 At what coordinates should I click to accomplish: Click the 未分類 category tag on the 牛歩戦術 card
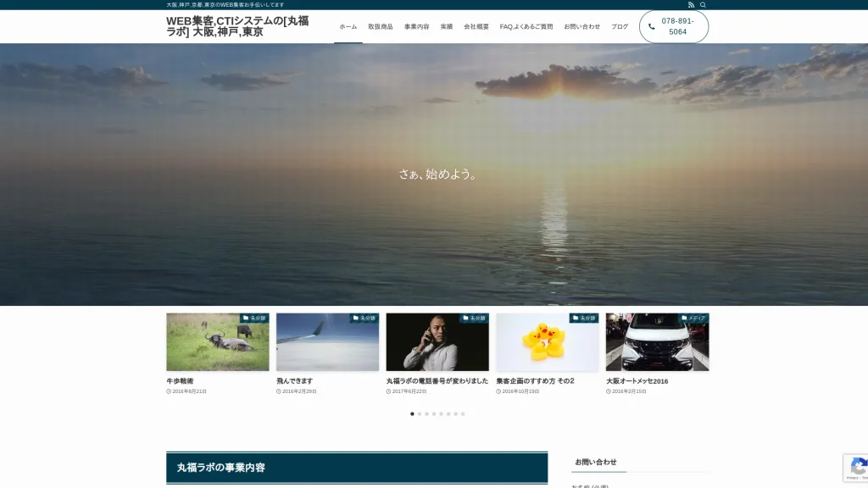click(254, 319)
